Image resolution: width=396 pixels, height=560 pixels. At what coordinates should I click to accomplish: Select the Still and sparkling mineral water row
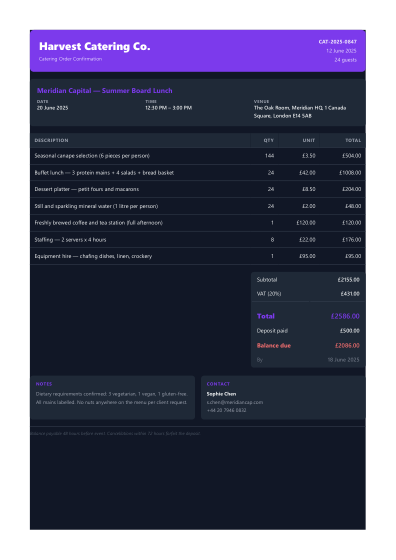coord(198,206)
